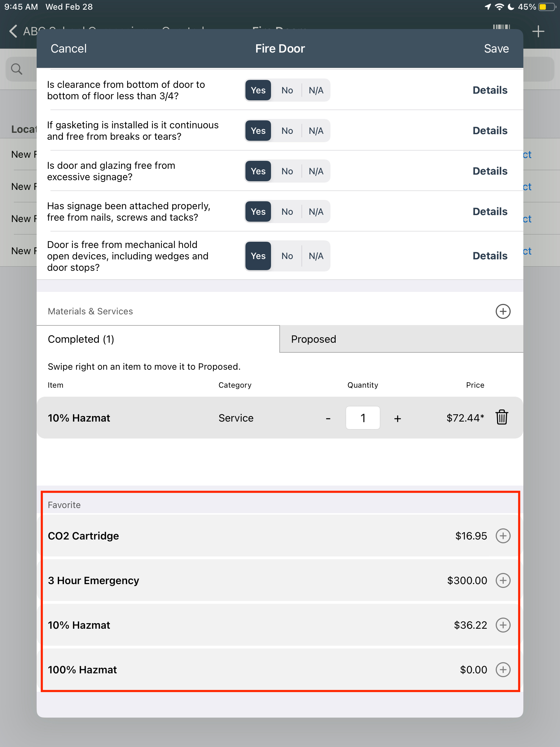Viewport: 560px width, 747px height.
Task: Add 10% Hazmat favorite priced $36.22
Action: pos(503,625)
